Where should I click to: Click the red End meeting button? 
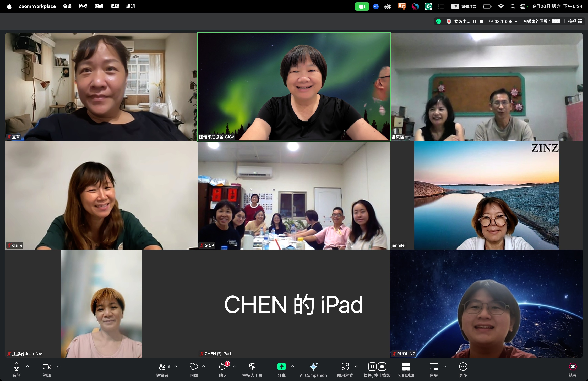pyautogui.click(x=573, y=367)
